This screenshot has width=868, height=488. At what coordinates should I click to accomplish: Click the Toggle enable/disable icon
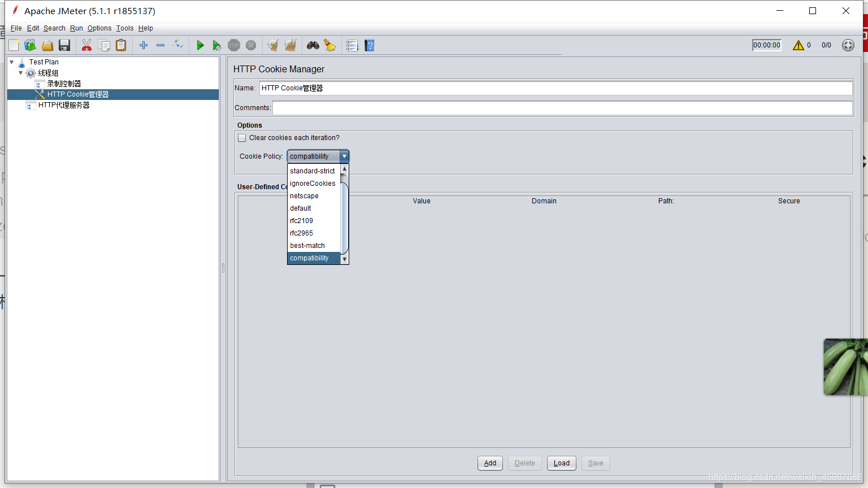tap(177, 45)
